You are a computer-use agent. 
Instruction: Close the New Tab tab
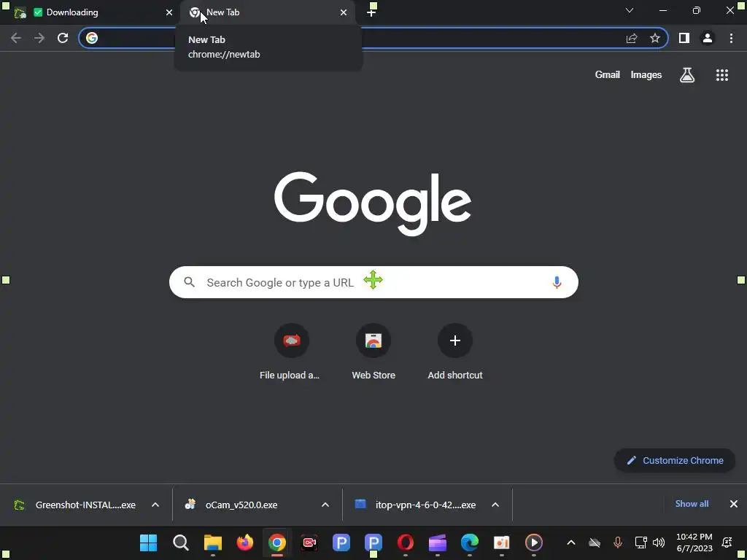point(344,12)
